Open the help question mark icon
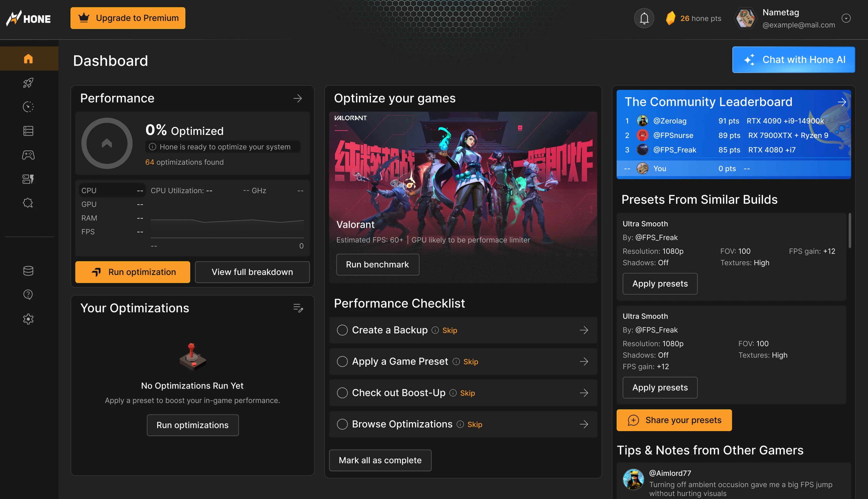The image size is (868, 499). pos(28,295)
